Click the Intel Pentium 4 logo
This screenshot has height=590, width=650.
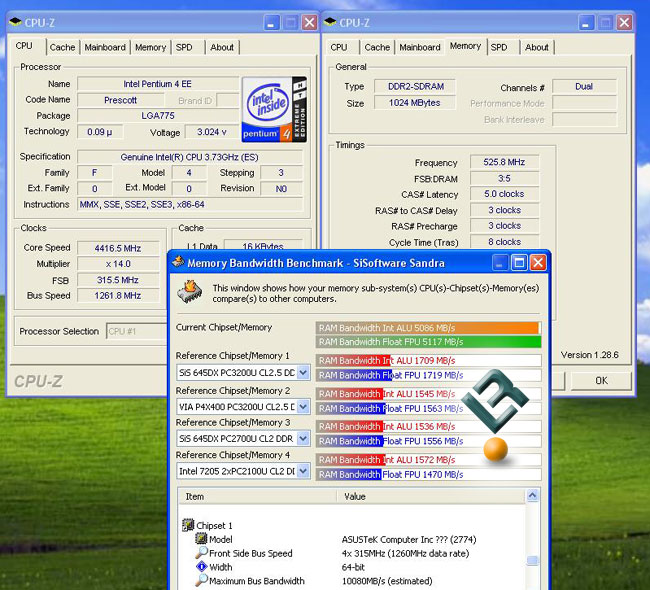click(273, 109)
